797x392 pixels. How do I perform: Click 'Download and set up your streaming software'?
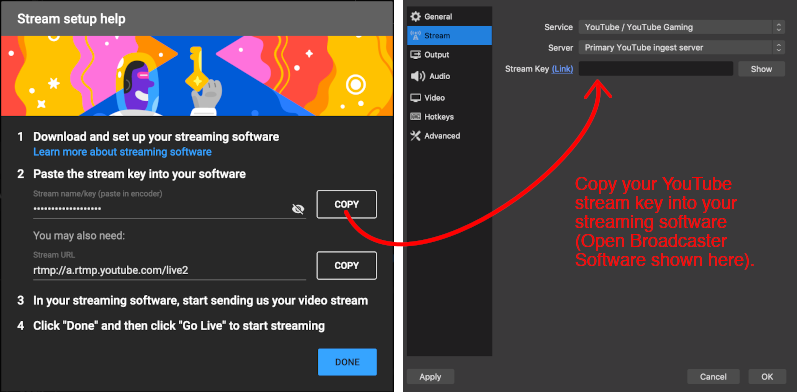[x=156, y=137]
